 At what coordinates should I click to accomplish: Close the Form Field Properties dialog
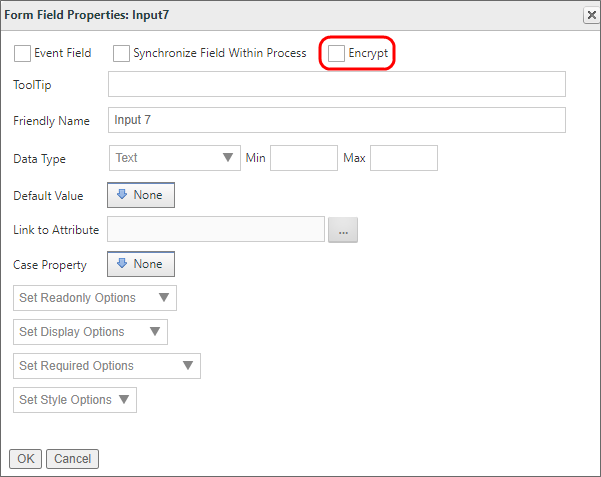(590, 14)
